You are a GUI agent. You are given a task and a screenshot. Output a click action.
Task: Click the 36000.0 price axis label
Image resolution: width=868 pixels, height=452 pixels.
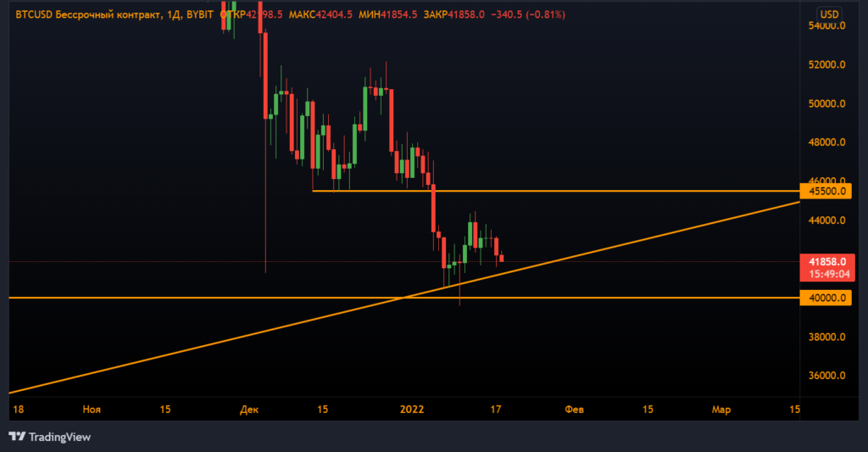[x=826, y=376]
